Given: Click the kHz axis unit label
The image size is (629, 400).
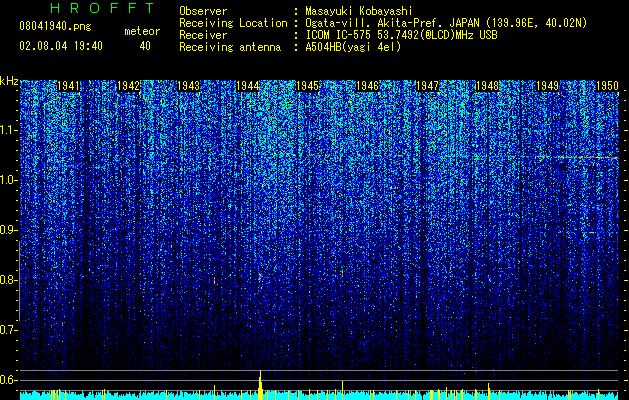Looking at the screenshot, I should coord(9,81).
